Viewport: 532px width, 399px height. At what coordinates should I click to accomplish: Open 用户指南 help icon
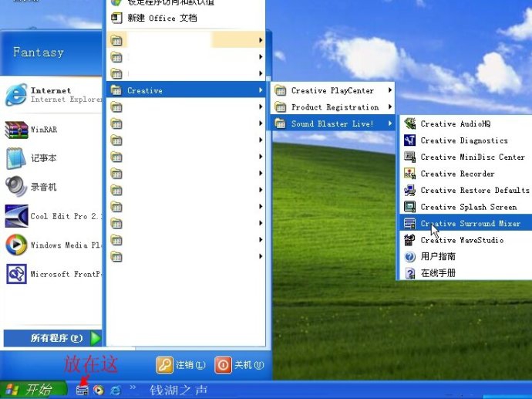coord(409,257)
